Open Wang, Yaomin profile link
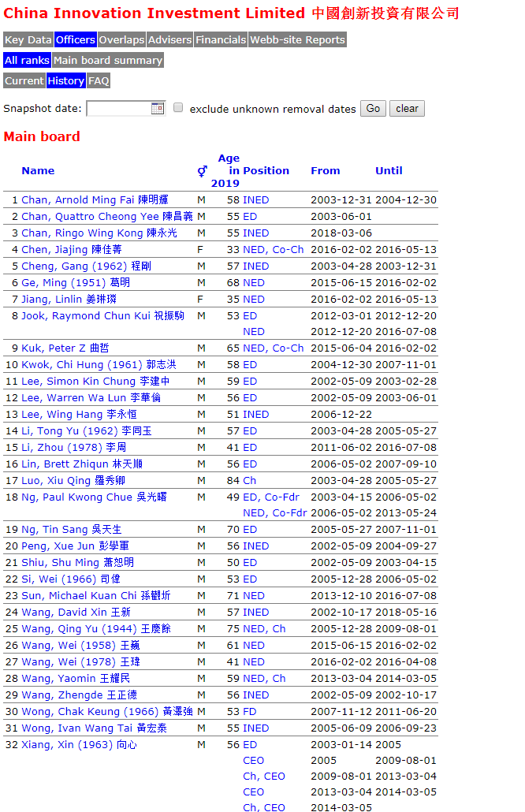Screen dimensions: 525x812 tap(76, 679)
